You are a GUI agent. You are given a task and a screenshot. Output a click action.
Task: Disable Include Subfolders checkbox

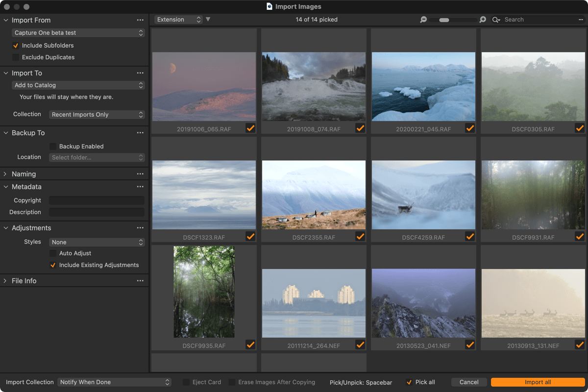point(16,46)
